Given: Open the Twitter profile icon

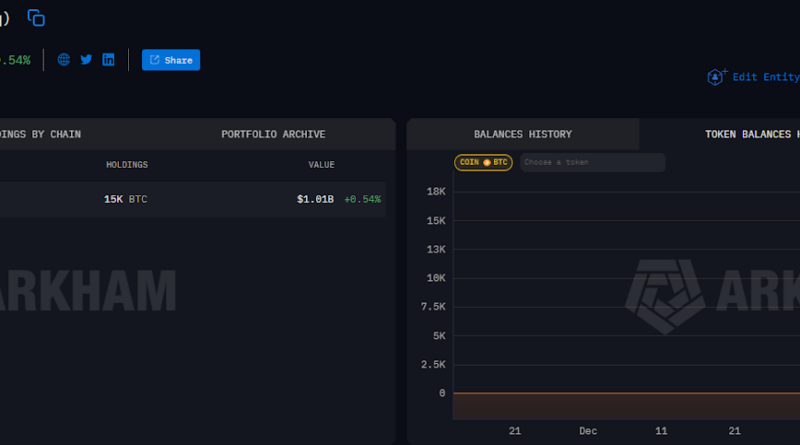Looking at the screenshot, I should coord(86,60).
